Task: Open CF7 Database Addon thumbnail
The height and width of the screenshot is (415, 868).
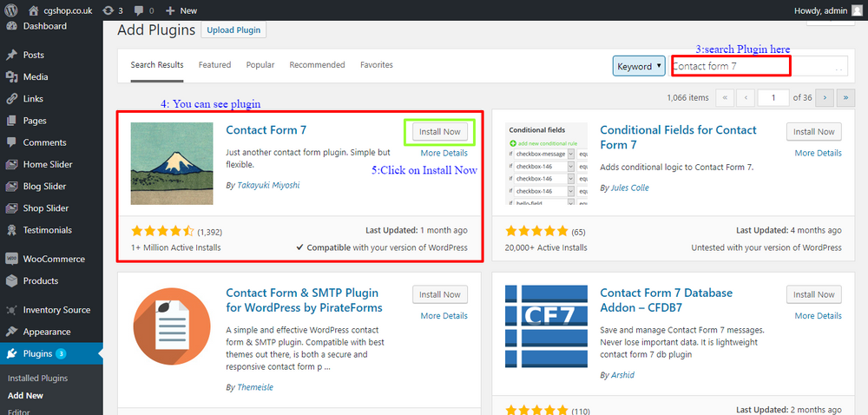Action: (546, 326)
